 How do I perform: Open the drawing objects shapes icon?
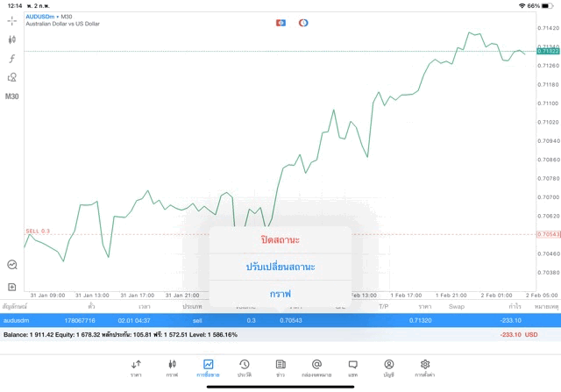click(12, 77)
